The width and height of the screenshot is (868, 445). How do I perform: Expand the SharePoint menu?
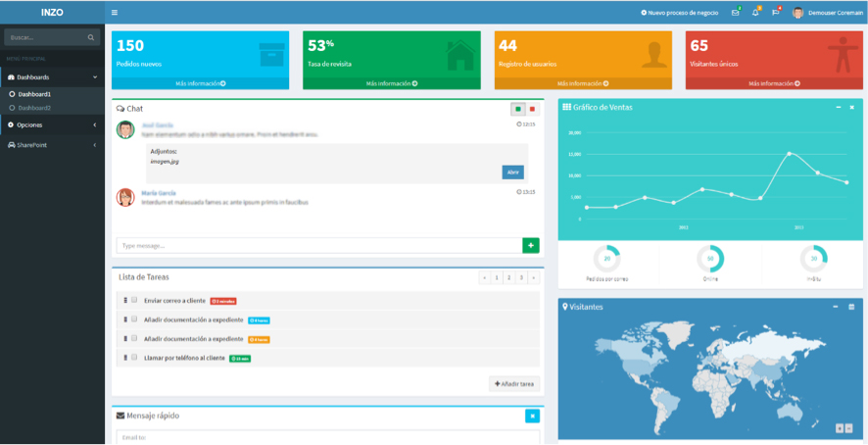click(x=52, y=145)
